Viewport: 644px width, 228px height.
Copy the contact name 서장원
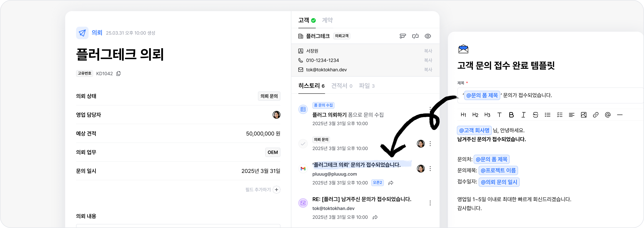(x=428, y=51)
